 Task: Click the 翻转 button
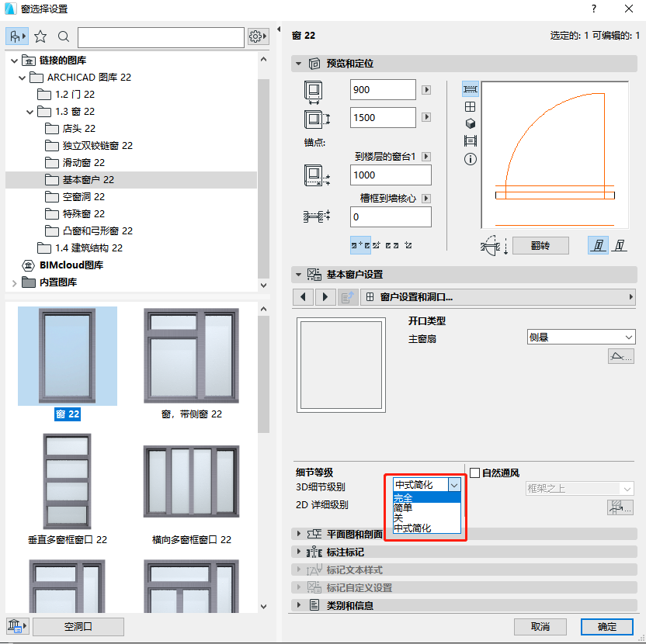pos(540,245)
